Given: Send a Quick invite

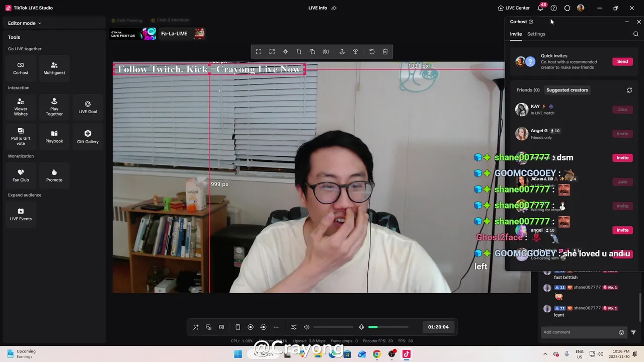Looking at the screenshot, I should (x=622, y=61).
